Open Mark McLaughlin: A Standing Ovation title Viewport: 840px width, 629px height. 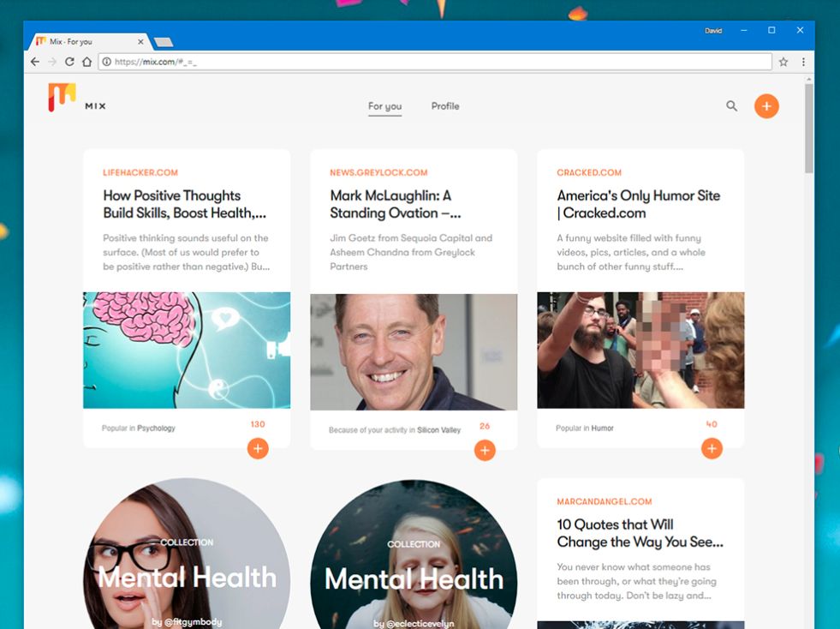click(396, 204)
